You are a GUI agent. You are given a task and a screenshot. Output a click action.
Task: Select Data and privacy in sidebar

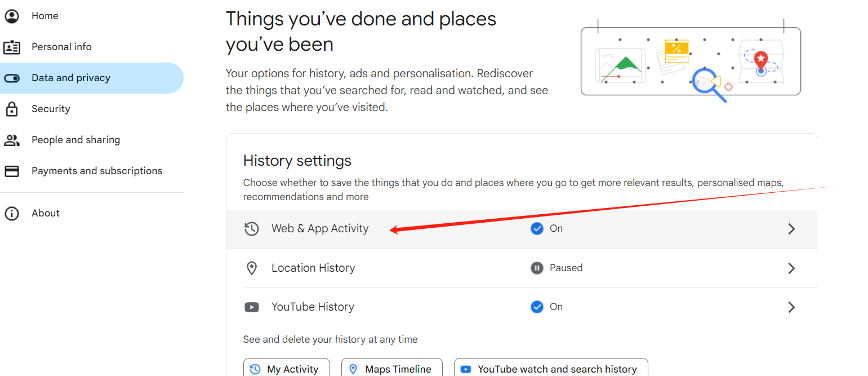point(71,78)
